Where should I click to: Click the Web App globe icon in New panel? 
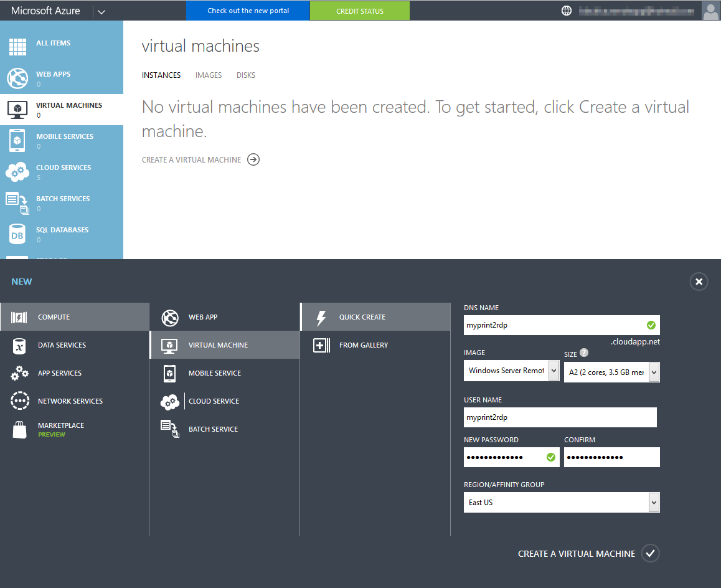tap(170, 318)
